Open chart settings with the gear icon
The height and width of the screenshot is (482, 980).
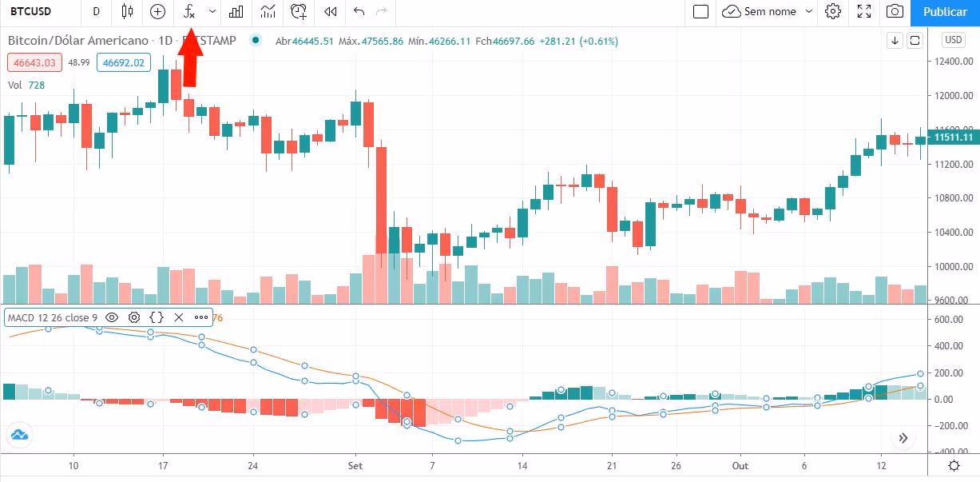pyautogui.click(x=831, y=12)
